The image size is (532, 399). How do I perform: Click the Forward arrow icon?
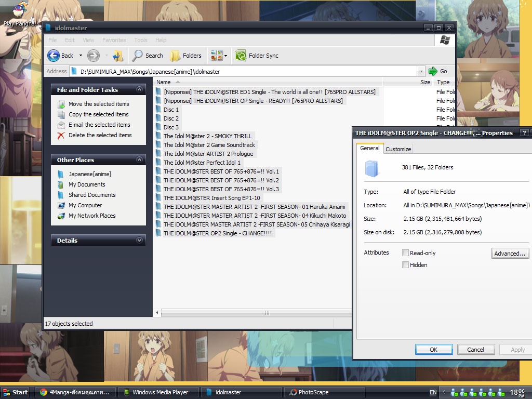point(94,56)
